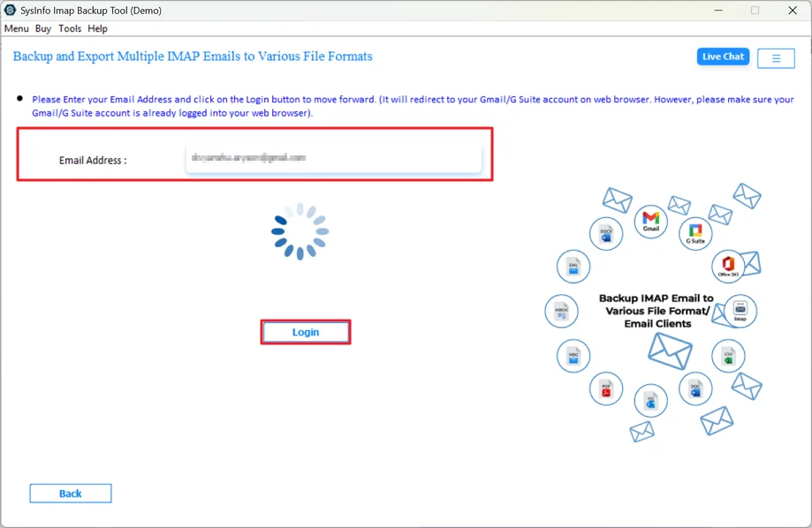Image resolution: width=812 pixels, height=528 pixels.
Task: Select the Gmail icon in the graphic
Action: [x=650, y=221]
